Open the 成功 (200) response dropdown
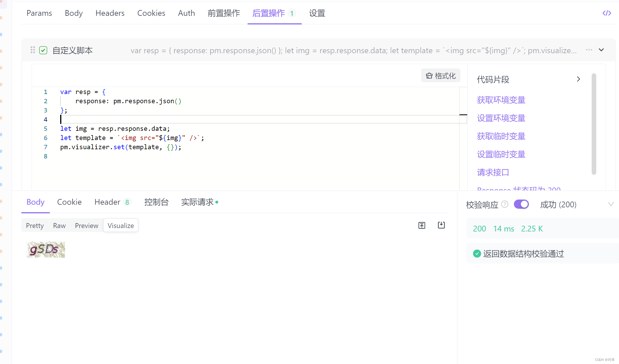The height and width of the screenshot is (364, 619). 611,204
